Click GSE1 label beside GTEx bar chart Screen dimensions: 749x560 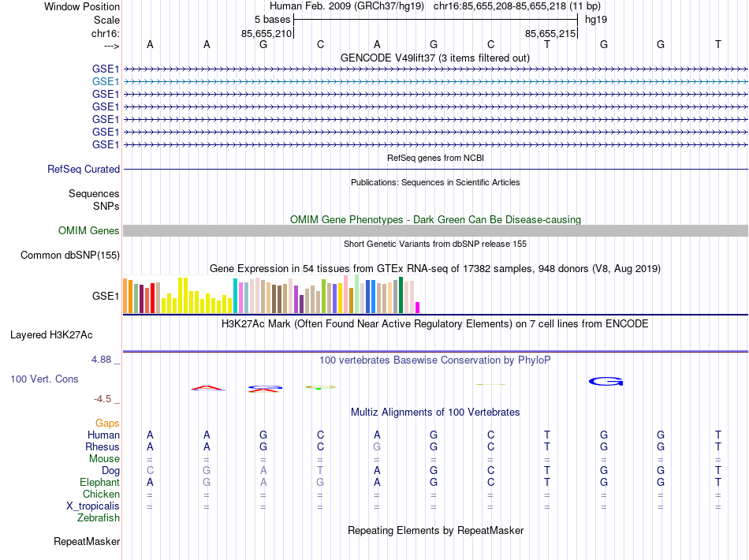coord(106,297)
